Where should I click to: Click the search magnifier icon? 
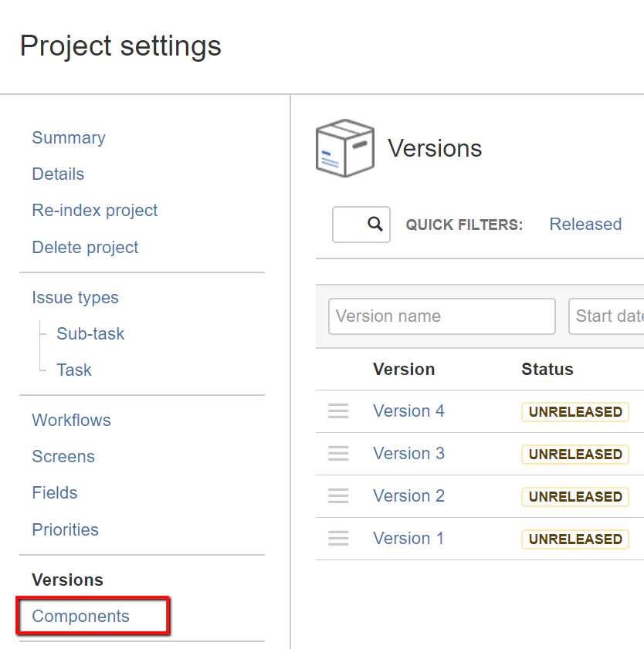pos(361,224)
